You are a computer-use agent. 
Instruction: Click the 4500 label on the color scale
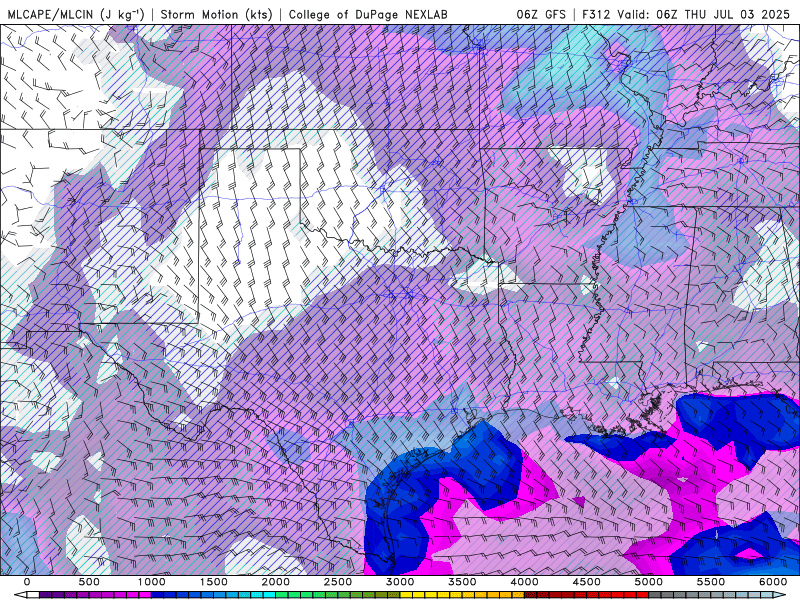587,582
